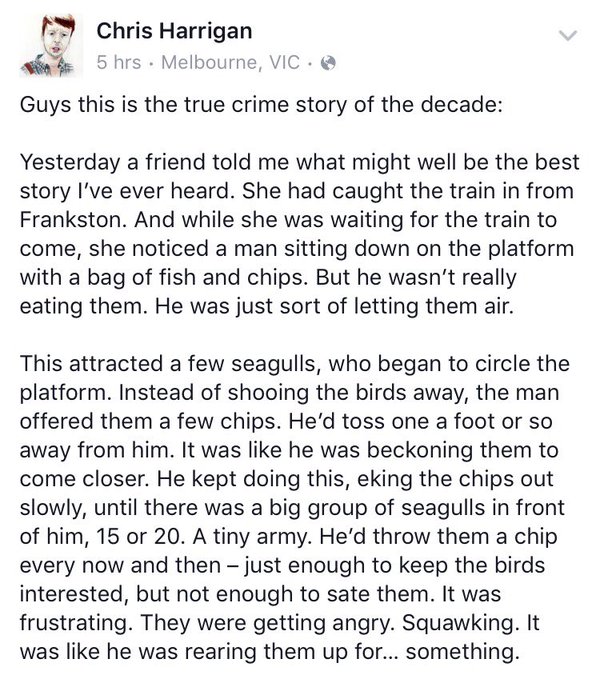Open the Melbourne, VIC location link
The height and width of the screenshot is (679, 600).
tap(230, 62)
